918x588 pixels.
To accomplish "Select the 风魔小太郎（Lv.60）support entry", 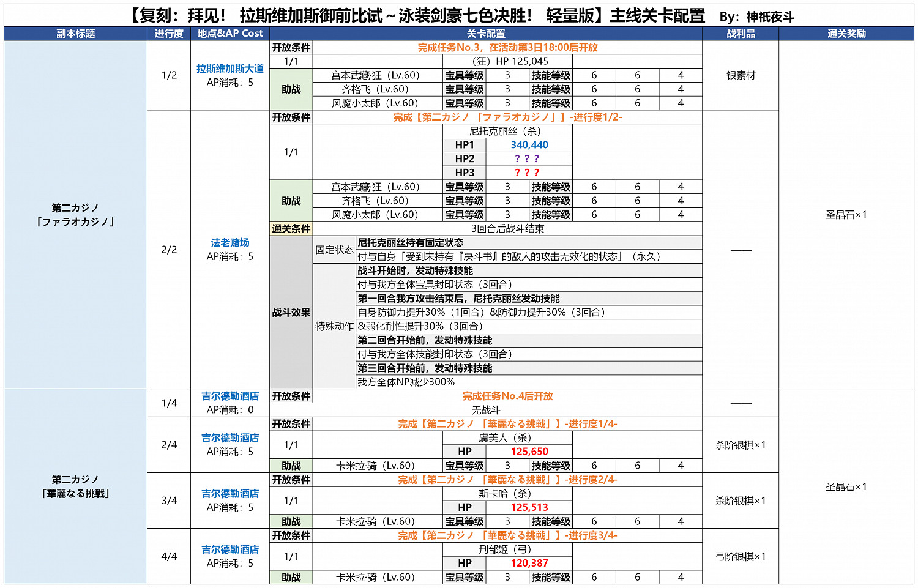I will [x=376, y=102].
